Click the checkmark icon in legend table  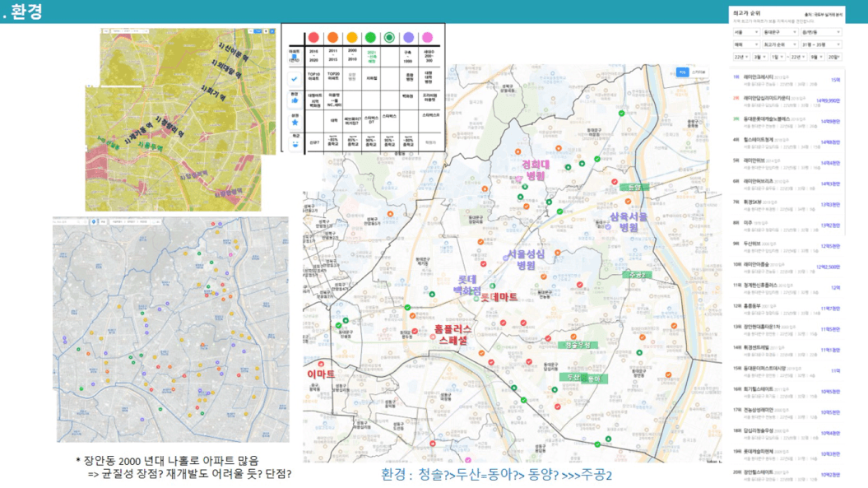(295, 79)
